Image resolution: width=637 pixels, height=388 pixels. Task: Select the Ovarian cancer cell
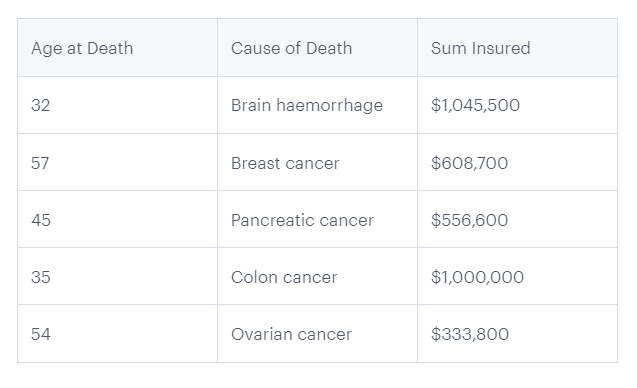317,334
